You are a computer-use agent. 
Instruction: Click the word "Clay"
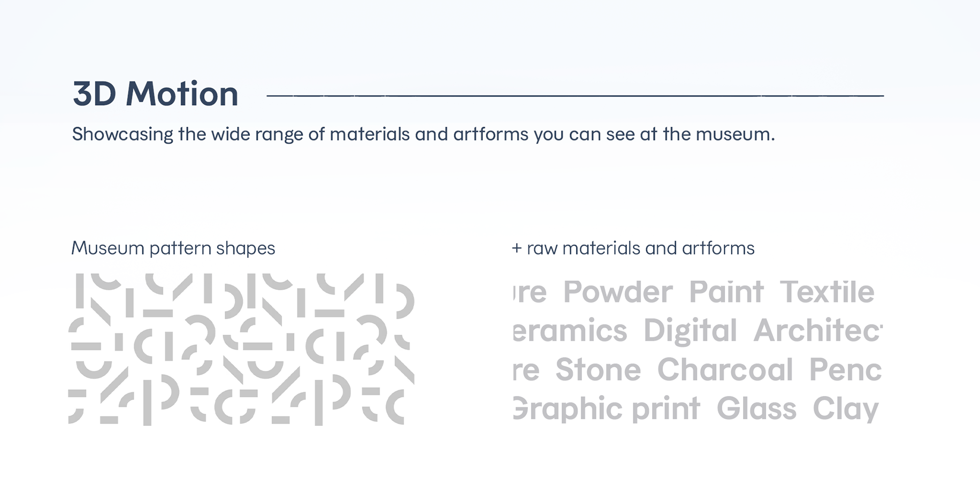click(845, 409)
